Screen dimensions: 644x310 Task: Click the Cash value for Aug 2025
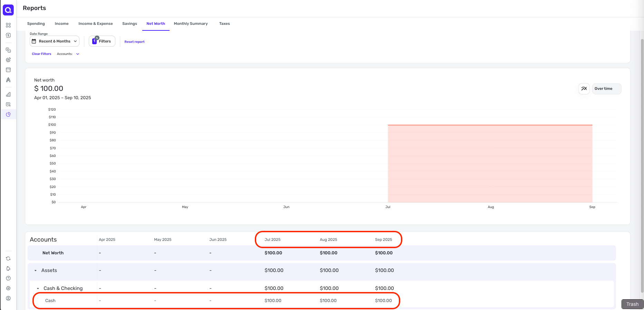pyautogui.click(x=328, y=301)
